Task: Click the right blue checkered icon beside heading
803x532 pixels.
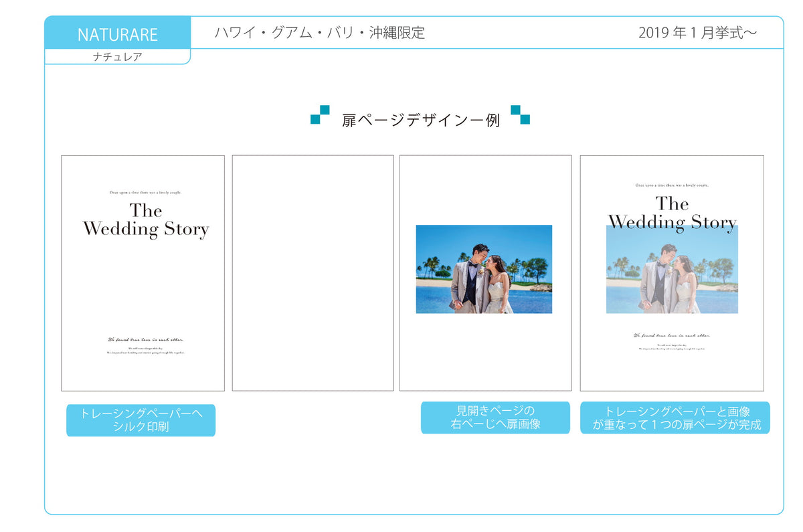Action: (x=520, y=115)
